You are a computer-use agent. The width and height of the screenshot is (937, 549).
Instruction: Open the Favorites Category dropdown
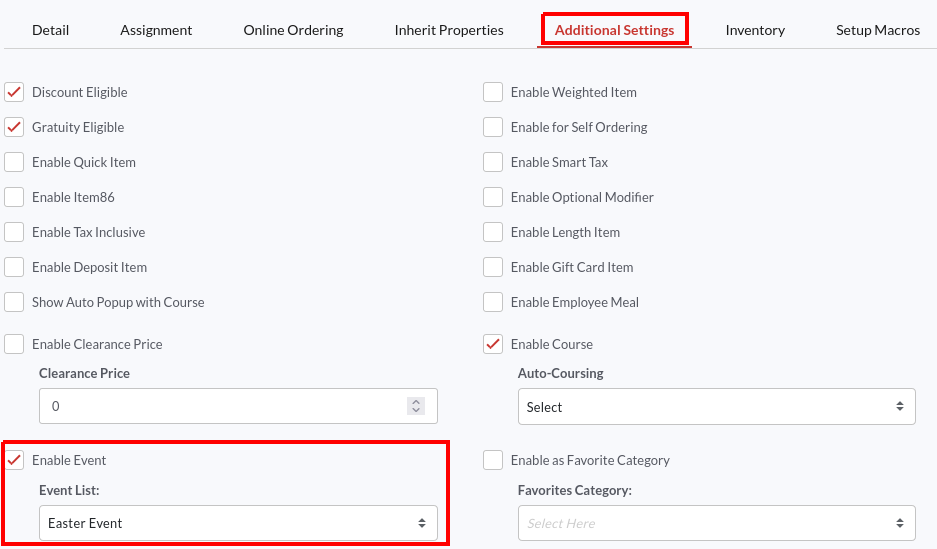click(x=716, y=523)
